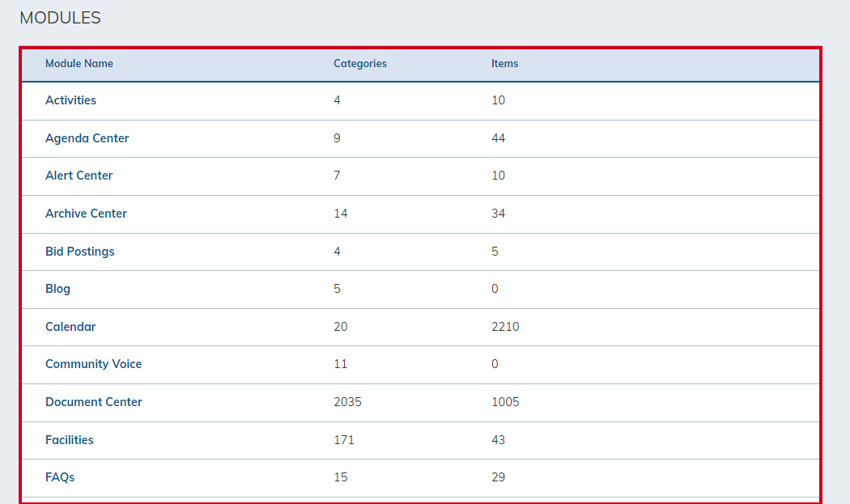Select FAQs items value 29

(498, 477)
